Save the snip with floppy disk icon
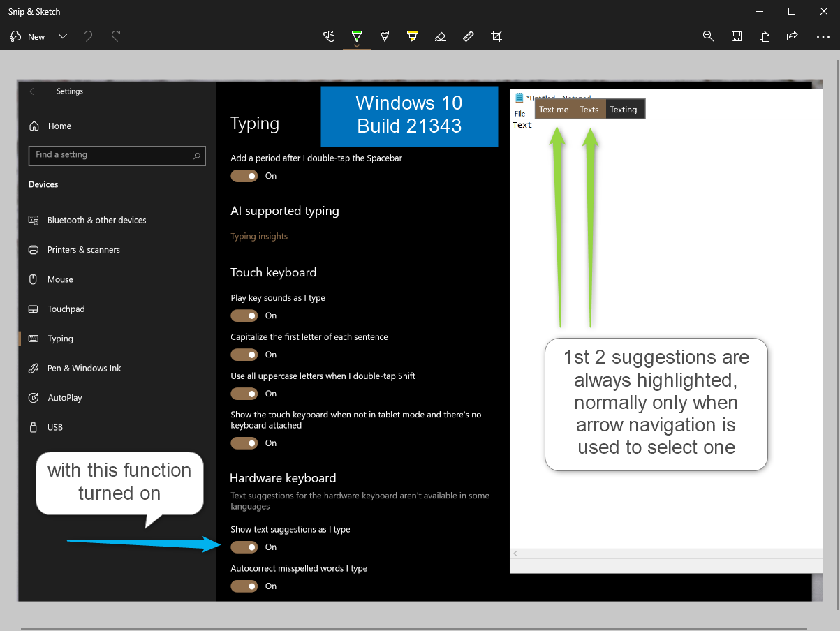The width and height of the screenshot is (840, 631). coord(736,36)
